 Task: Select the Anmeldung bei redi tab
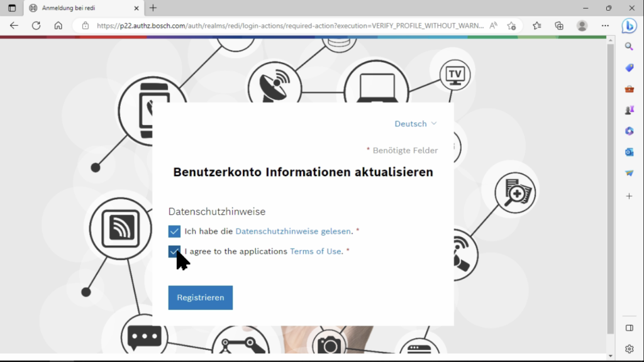[84, 8]
